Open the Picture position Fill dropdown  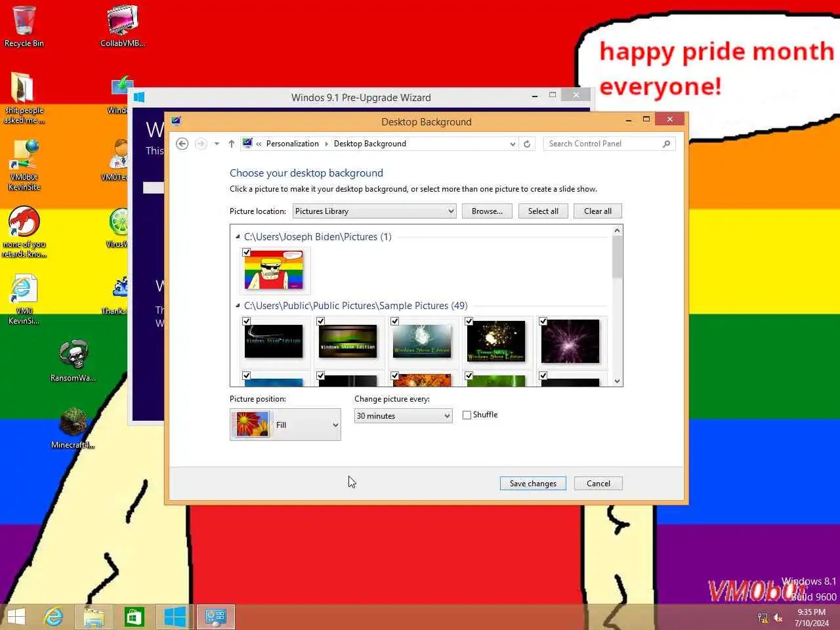[x=285, y=425]
